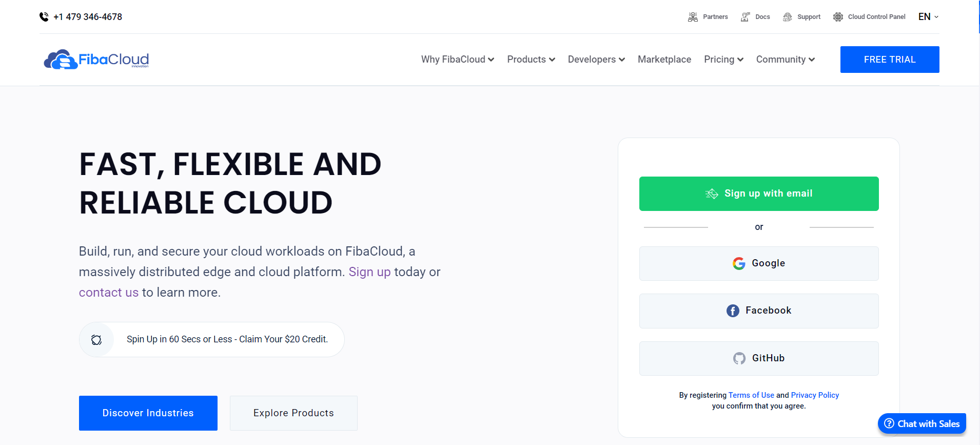Open the Chat with Sales widget
This screenshot has width=980, height=445.
pos(922,423)
